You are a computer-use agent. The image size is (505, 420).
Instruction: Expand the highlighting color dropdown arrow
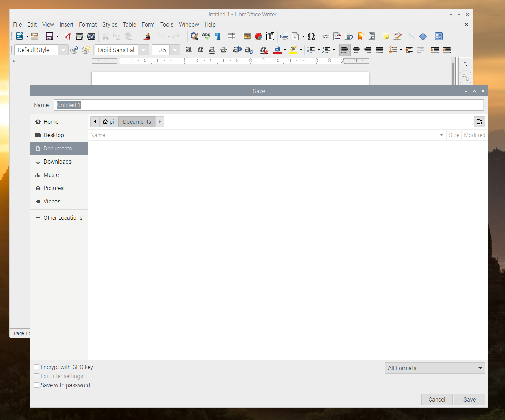(300, 50)
